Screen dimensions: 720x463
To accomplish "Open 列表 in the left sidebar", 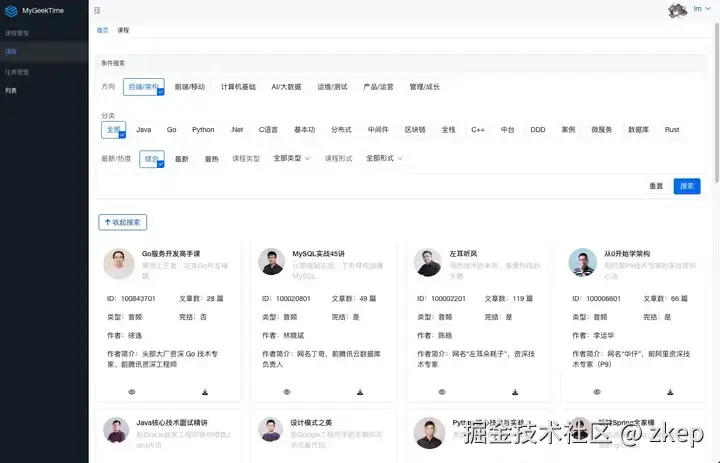I will [11, 90].
